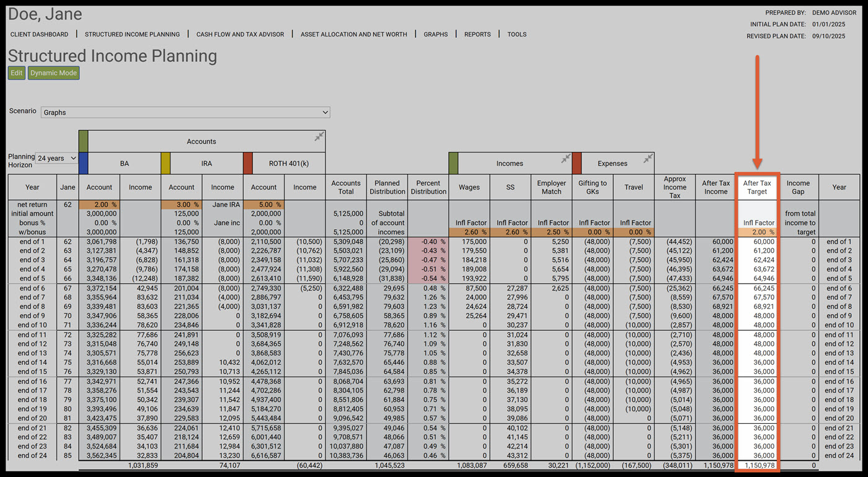Select the SS inflation factor 2.60 % field

[510, 232]
